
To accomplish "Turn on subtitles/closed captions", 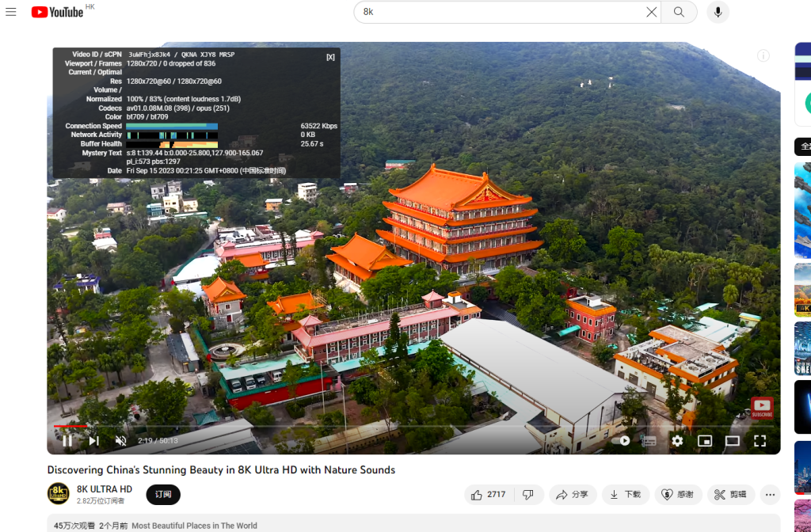I will (x=649, y=441).
